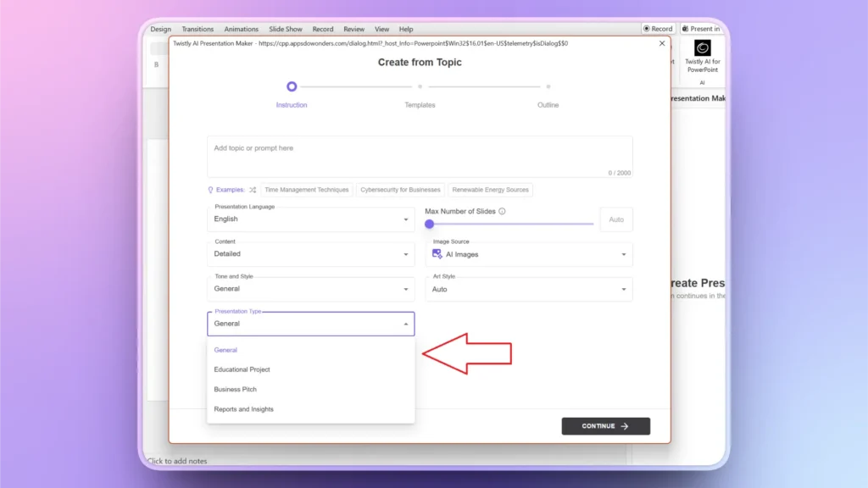Open the Presentation Language dropdown
The width and height of the screenshot is (868, 488).
point(310,219)
